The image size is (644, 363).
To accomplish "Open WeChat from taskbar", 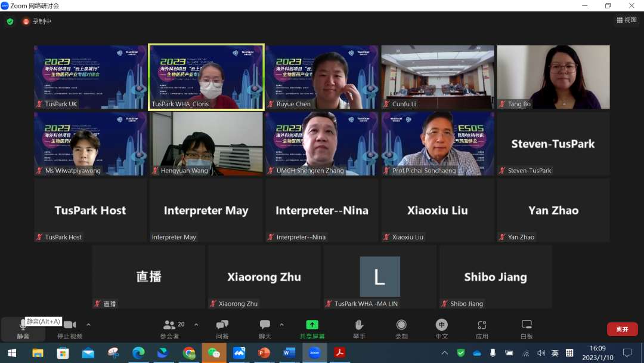I will click(214, 353).
